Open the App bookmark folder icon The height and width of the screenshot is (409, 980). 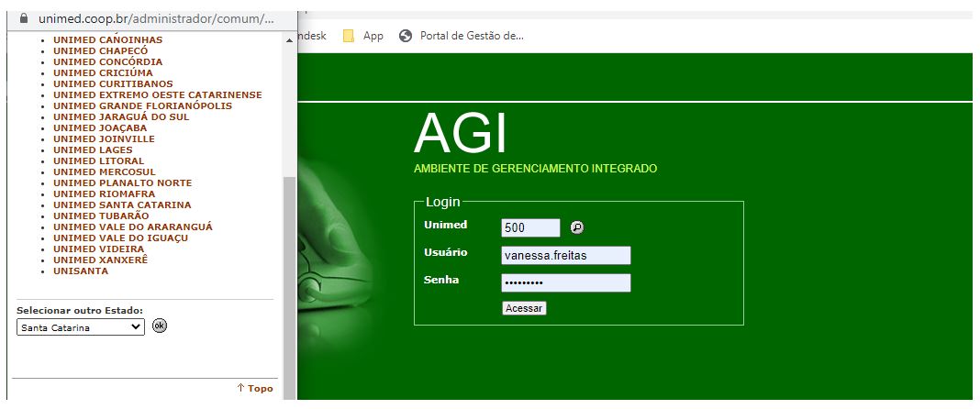[x=349, y=36]
